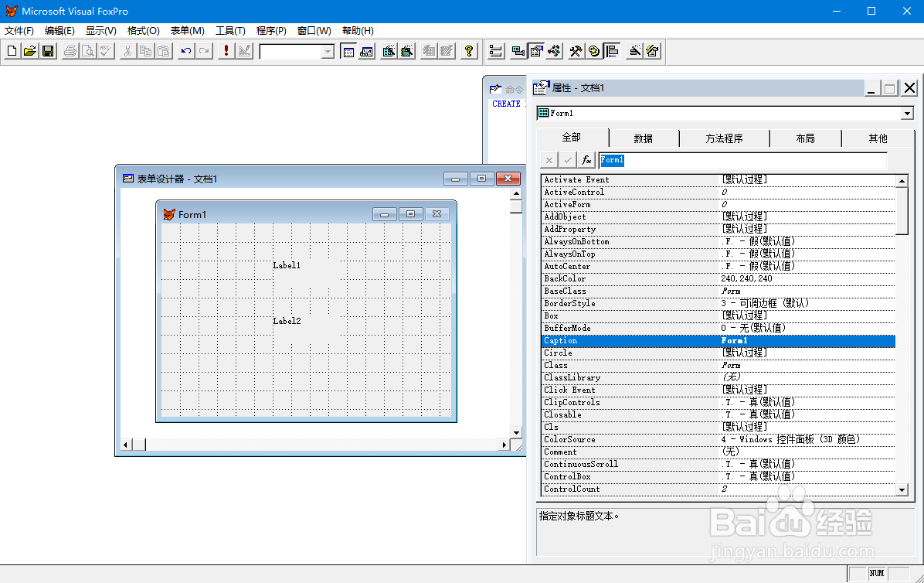Screen dimensions: 924x583
Task: Click the Print Preview icon
Action: pos(88,51)
